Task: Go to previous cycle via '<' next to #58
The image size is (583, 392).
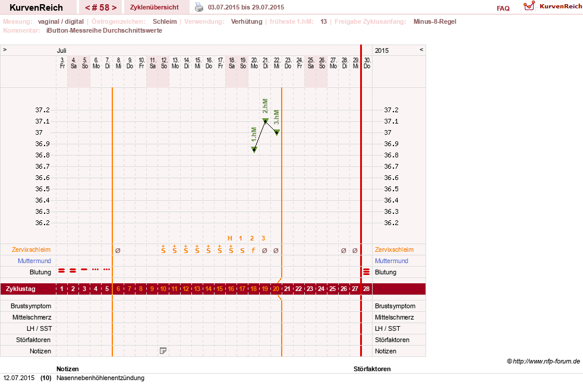Action: click(87, 8)
